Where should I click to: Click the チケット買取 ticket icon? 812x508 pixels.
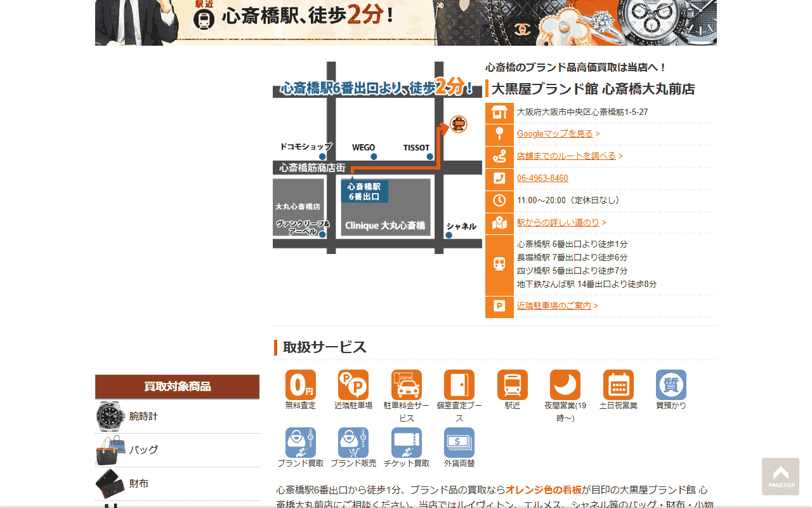(407, 443)
